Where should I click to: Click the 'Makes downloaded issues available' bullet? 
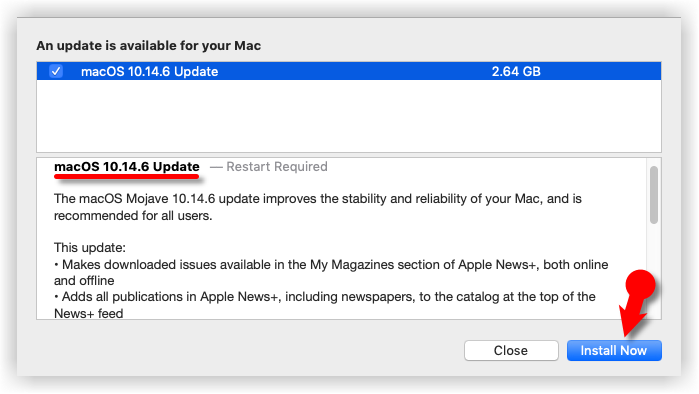(x=331, y=272)
